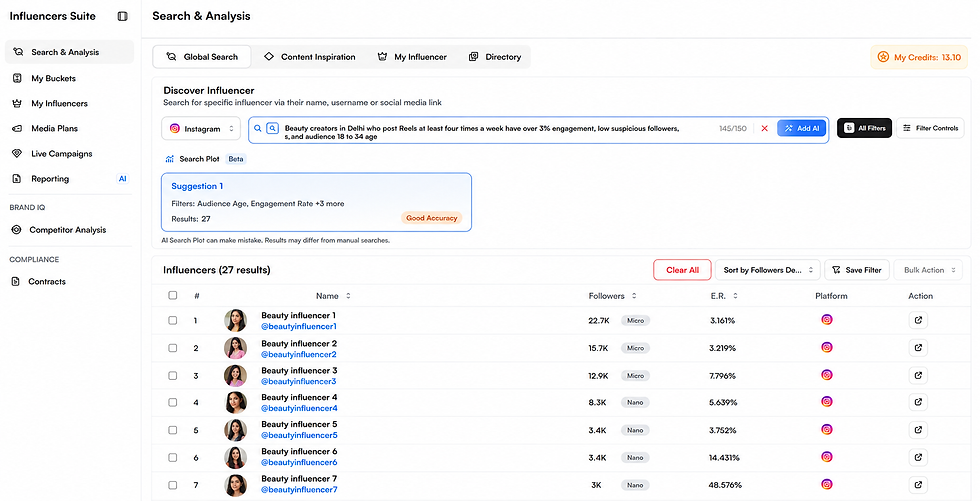Image resolution: width=980 pixels, height=501 pixels.
Task: Click the Good Accuracy badge
Action: point(431,218)
